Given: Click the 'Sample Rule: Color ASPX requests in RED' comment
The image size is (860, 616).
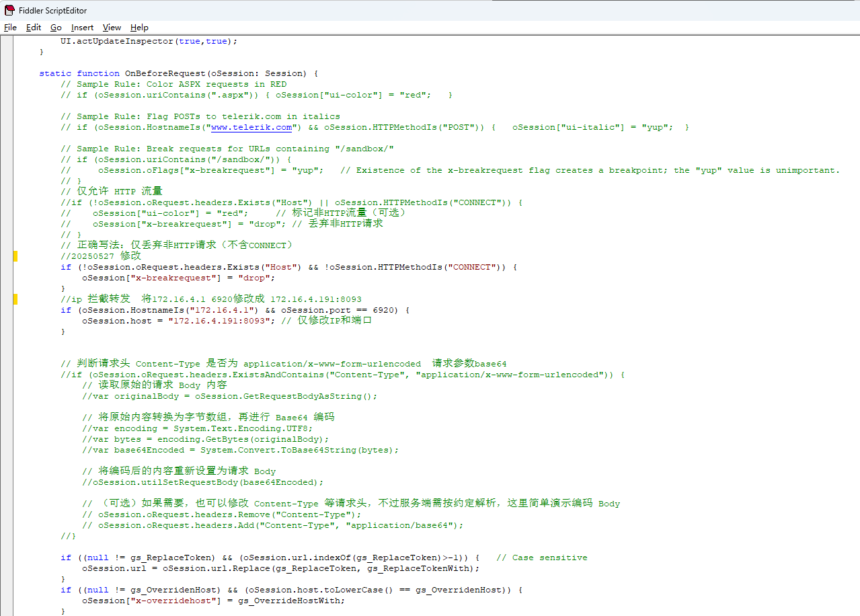Looking at the screenshot, I should (173, 84).
